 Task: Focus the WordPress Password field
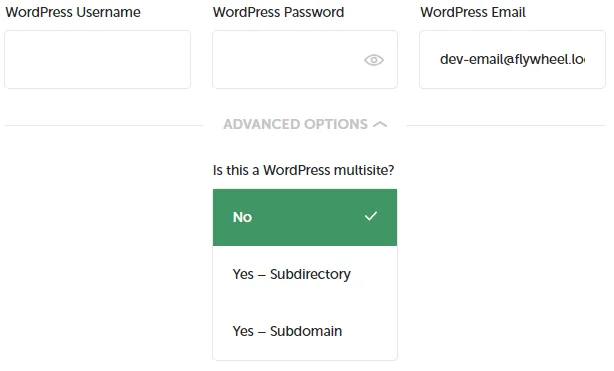[x=305, y=60]
